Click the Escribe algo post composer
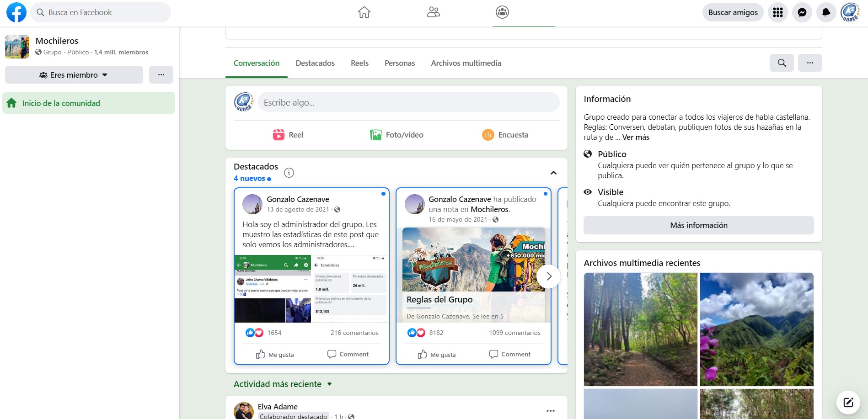This screenshot has width=868, height=419. [x=408, y=102]
